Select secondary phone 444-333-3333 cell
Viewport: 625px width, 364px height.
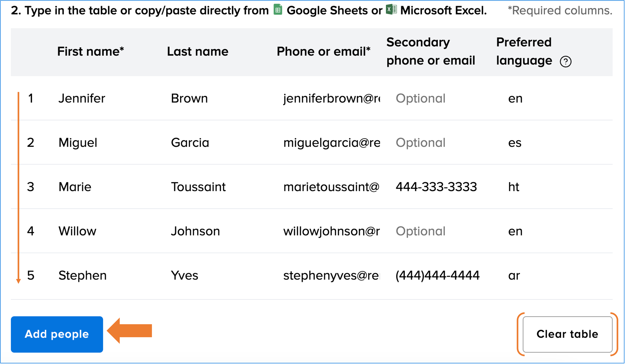click(x=436, y=187)
